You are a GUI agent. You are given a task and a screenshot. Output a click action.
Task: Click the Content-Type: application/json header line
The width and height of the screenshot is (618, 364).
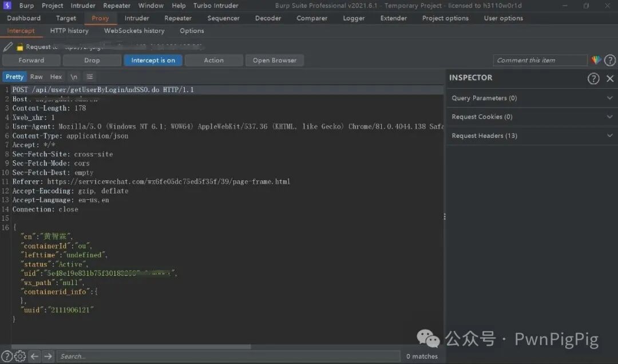pos(70,136)
